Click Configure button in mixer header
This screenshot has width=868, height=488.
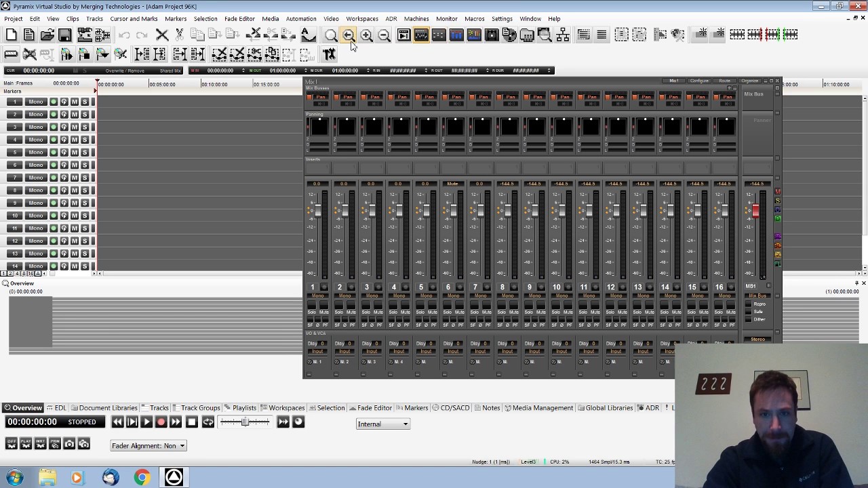(699, 81)
